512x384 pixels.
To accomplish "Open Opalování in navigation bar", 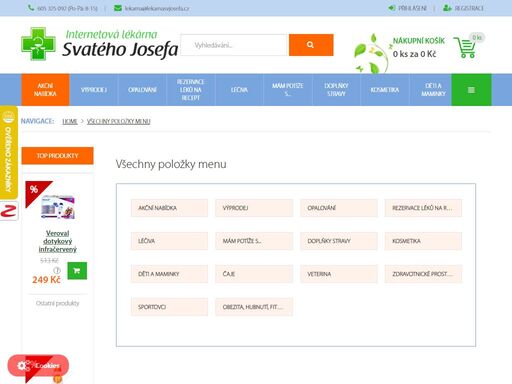I will [x=142, y=90].
